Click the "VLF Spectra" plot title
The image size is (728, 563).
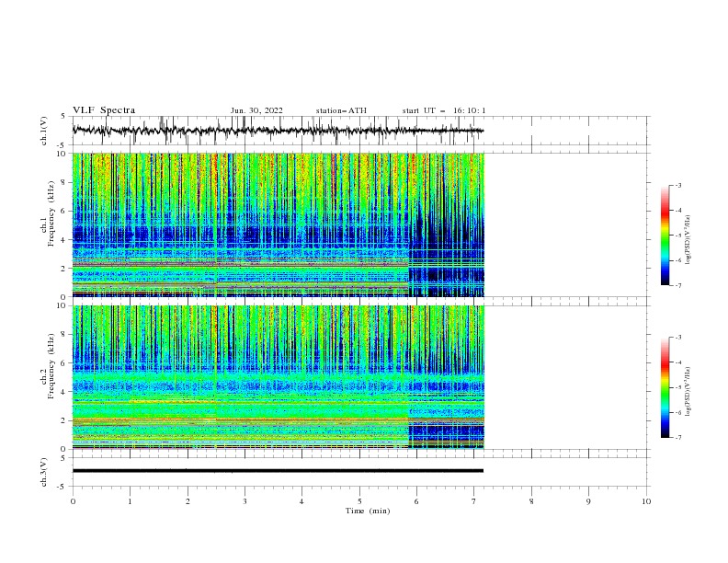coord(104,110)
